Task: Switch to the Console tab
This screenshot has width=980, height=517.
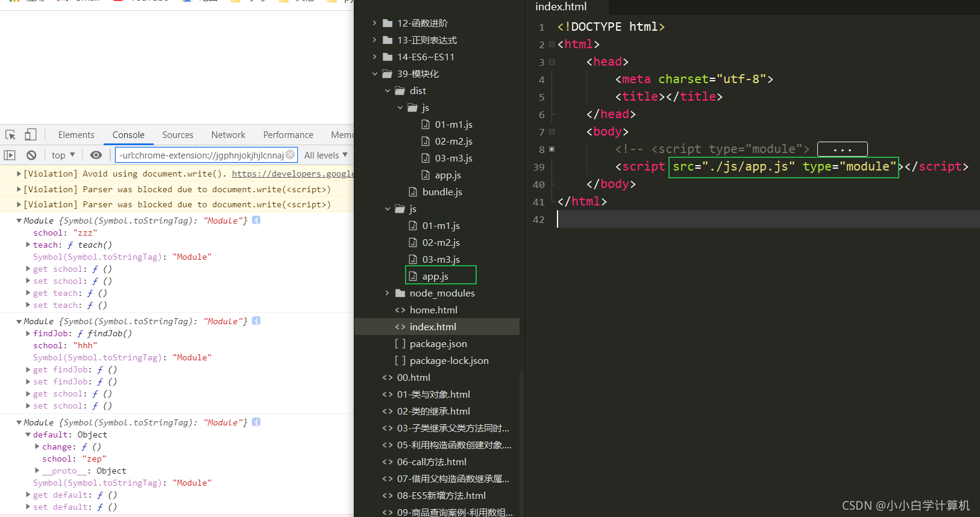Action: (x=128, y=135)
